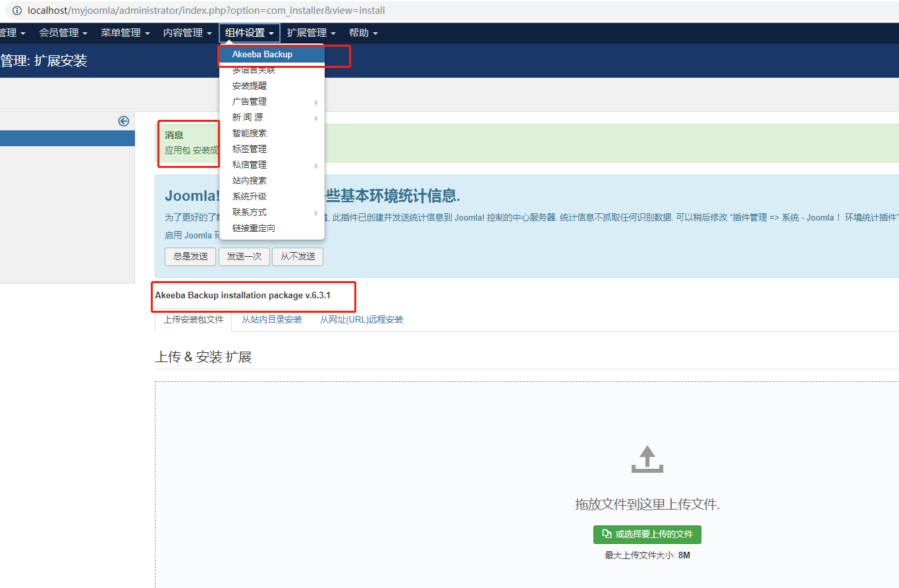
Task: Click the site info icon in address bar
Action: coord(17,11)
